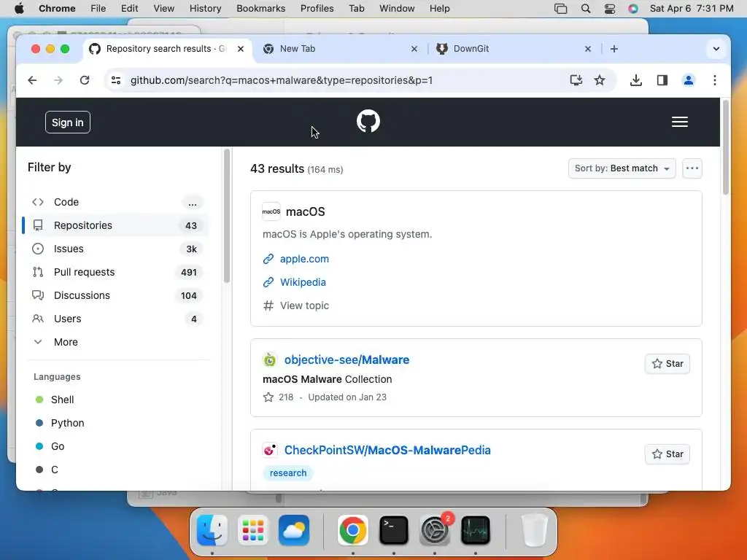Select the Code filter
This screenshot has width=747, height=560.
[115, 202]
